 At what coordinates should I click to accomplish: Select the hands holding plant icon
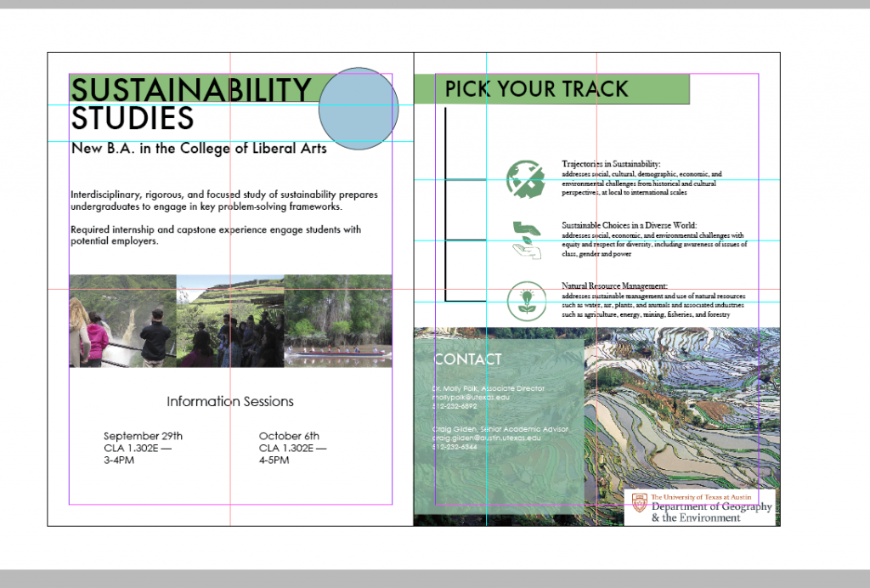[x=527, y=240]
